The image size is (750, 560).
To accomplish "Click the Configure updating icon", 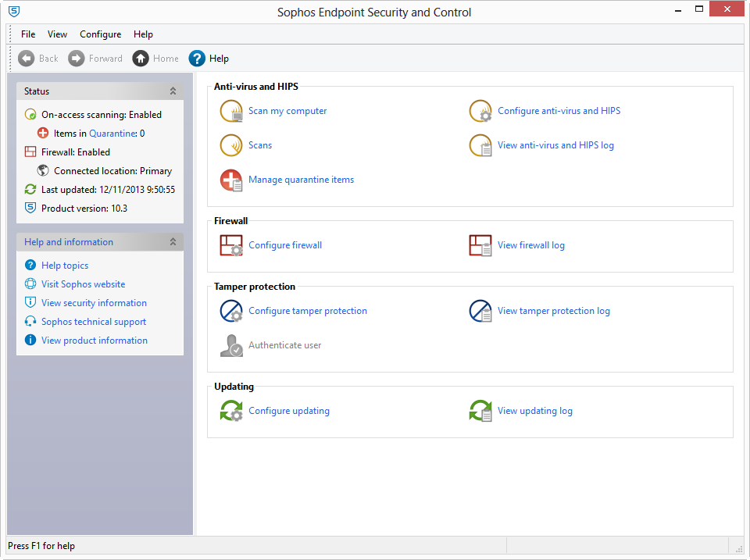I will point(231,412).
